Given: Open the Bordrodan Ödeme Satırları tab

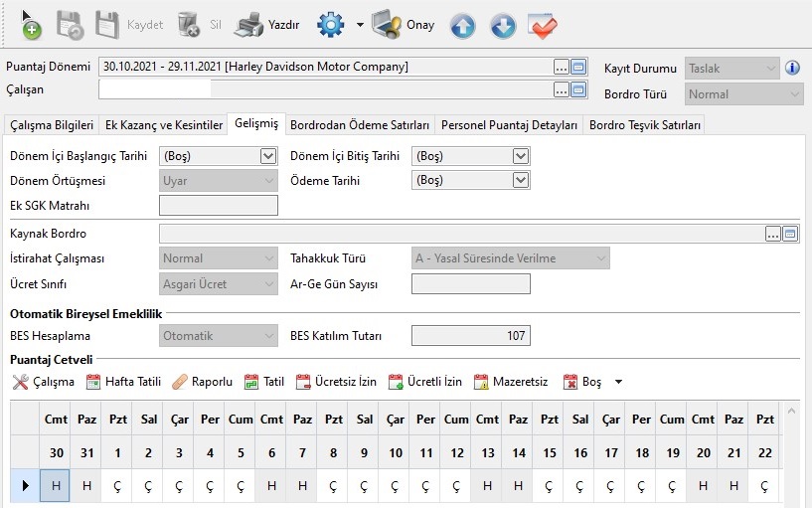Looking at the screenshot, I should [360, 125].
